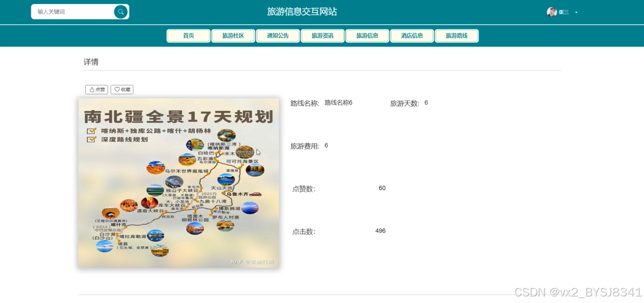Click the 旅游费用 label
This screenshot has height=303, width=644.
coord(305,146)
